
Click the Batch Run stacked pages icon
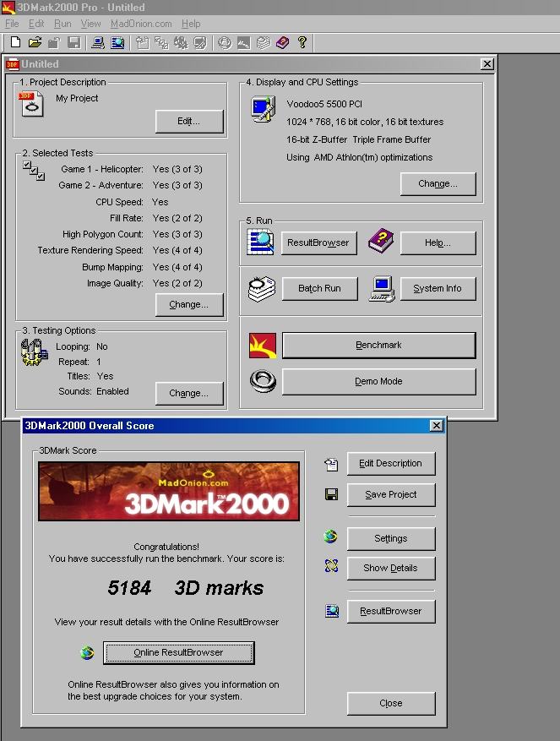click(262, 289)
